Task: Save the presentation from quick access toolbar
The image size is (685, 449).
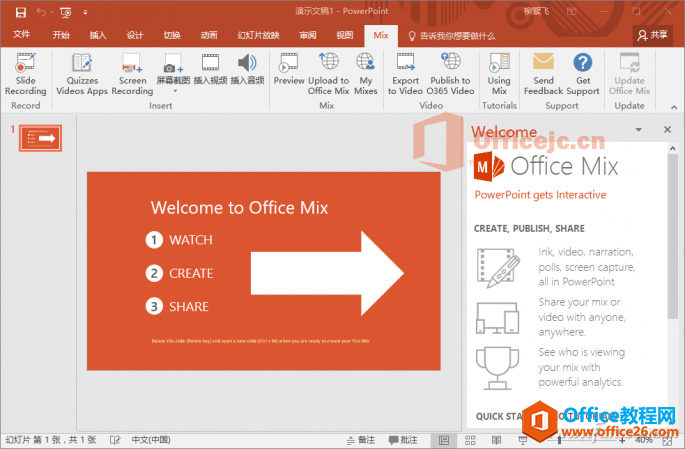Action: click(21, 12)
